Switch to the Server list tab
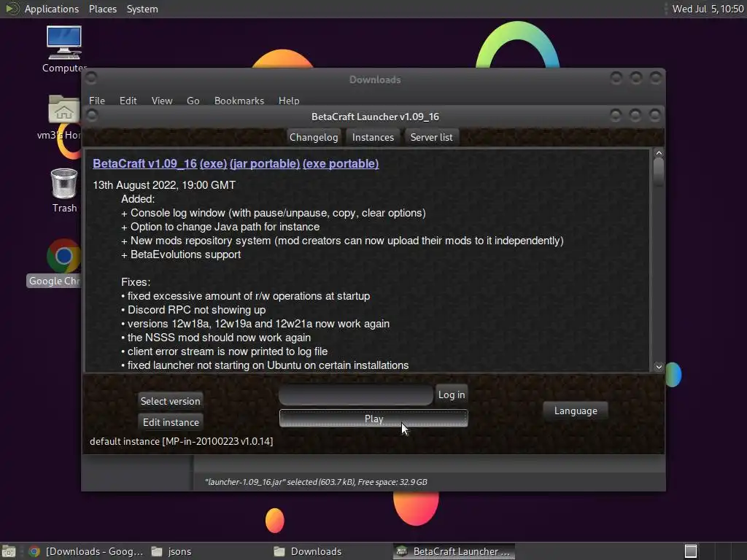The width and height of the screenshot is (747, 560). point(432,137)
